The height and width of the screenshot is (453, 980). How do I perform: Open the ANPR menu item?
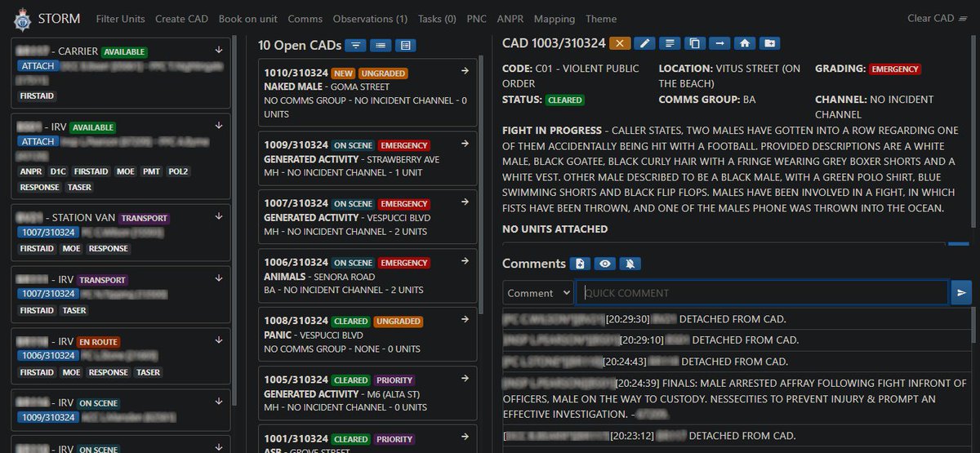(510, 19)
